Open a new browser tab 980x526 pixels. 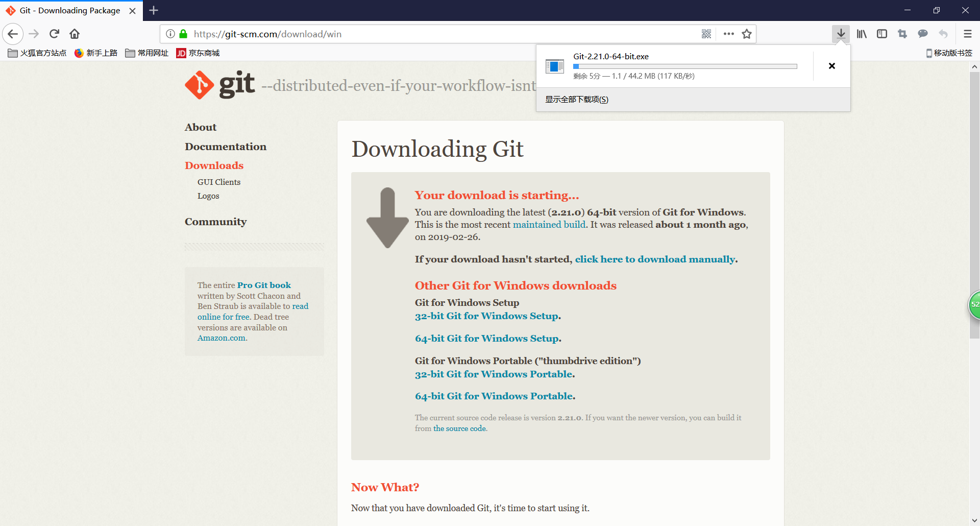click(x=154, y=10)
